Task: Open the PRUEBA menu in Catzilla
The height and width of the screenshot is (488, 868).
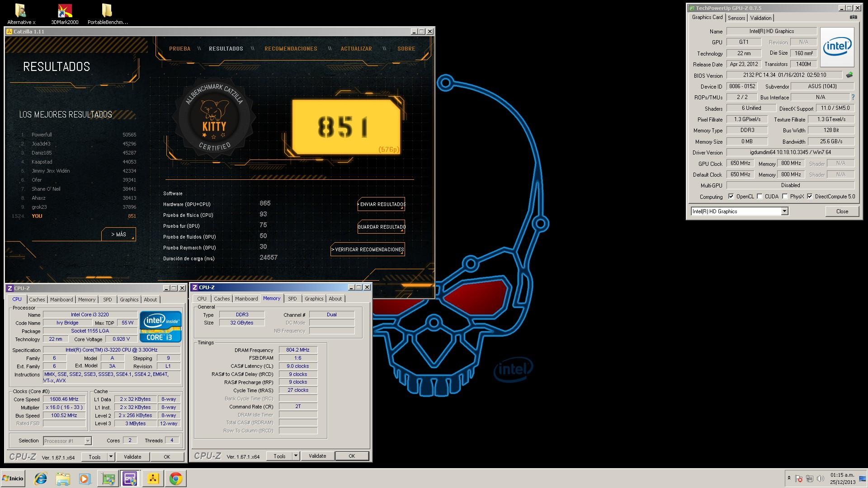Action: (179, 48)
